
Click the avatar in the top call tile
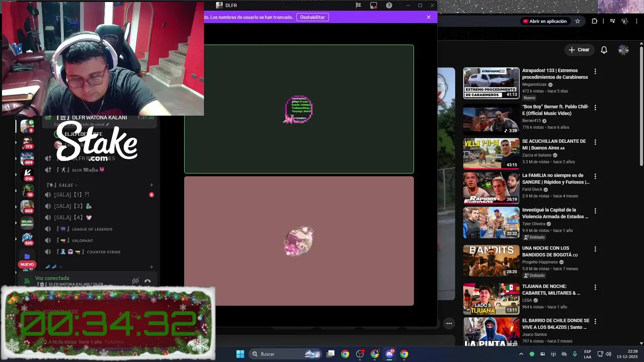point(299,109)
